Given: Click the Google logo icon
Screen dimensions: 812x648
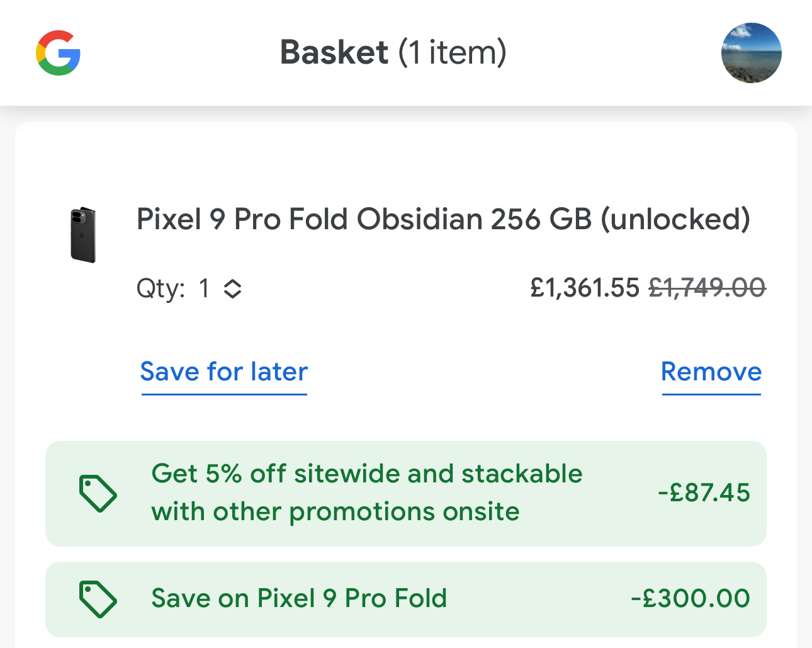Looking at the screenshot, I should 58,53.
